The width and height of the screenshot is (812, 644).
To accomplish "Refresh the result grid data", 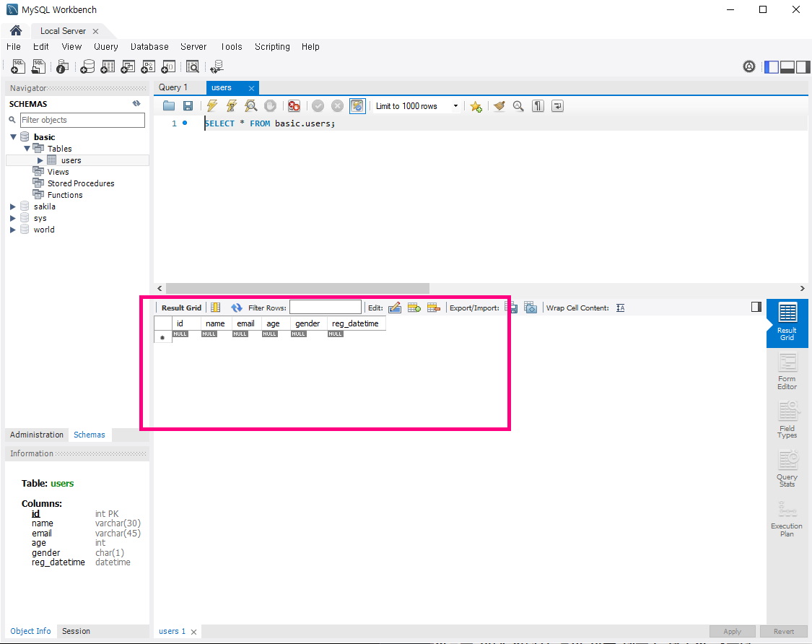I will point(237,308).
